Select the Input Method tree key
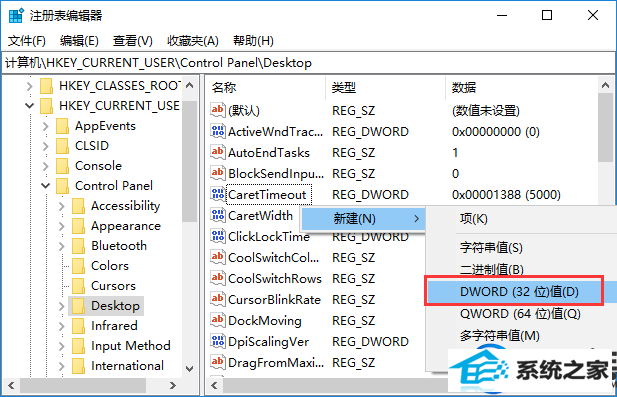The height and width of the screenshot is (397, 617). 131,345
